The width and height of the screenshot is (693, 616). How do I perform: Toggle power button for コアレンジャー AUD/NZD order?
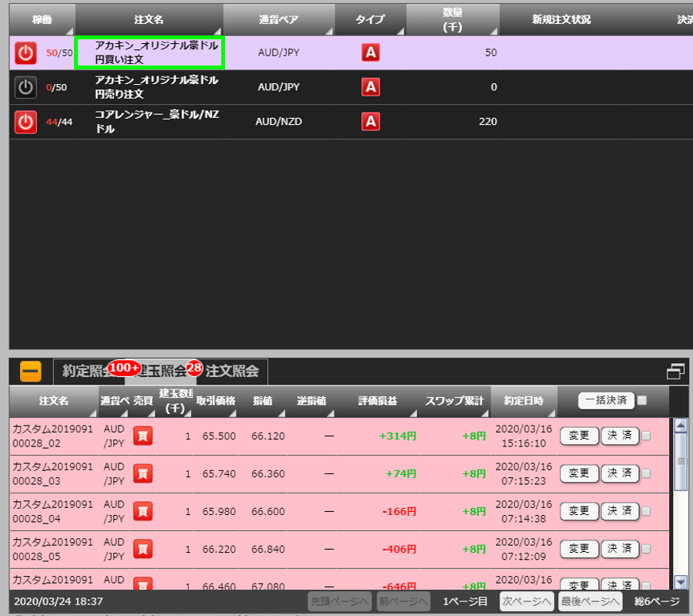pos(25,121)
